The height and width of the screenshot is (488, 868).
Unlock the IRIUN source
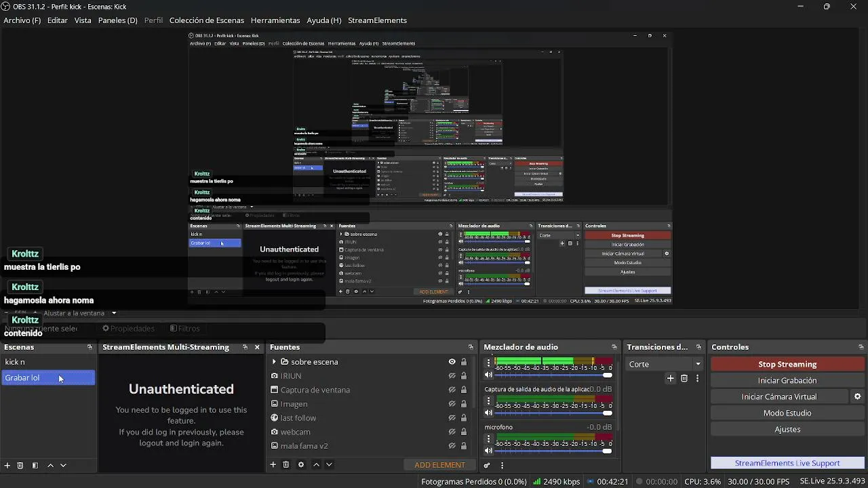(x=464, y=376)
